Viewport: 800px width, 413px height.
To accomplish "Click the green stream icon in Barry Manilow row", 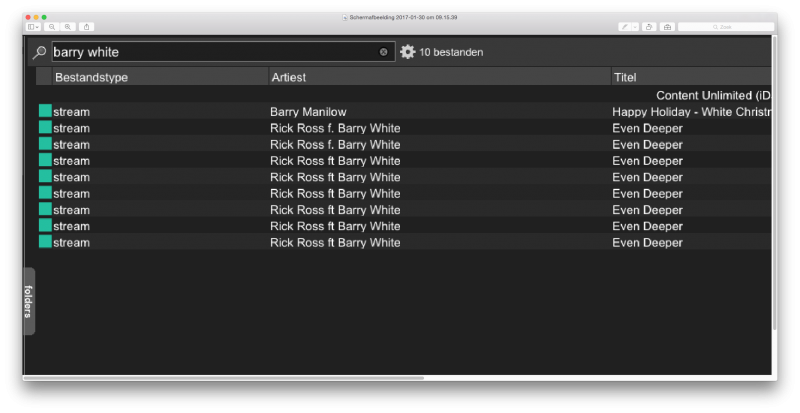I will 45,111.
